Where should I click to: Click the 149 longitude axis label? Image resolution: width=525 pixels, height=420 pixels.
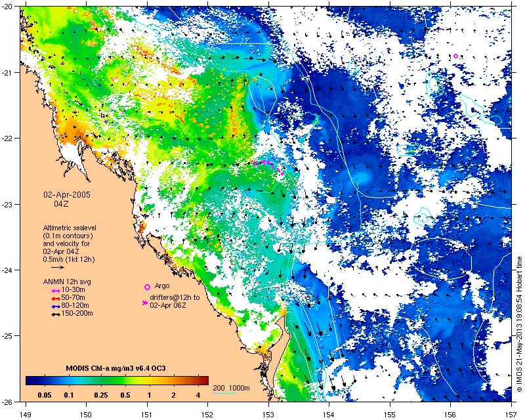coord(26,415)
